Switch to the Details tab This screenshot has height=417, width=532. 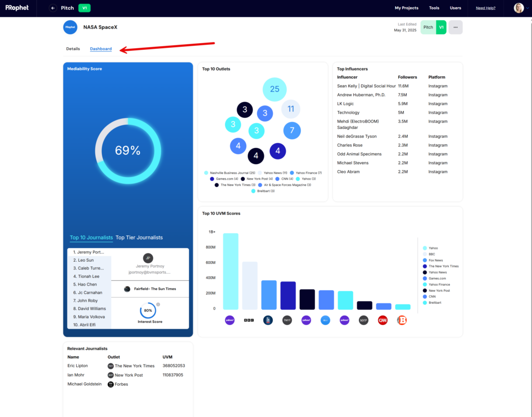73,49
